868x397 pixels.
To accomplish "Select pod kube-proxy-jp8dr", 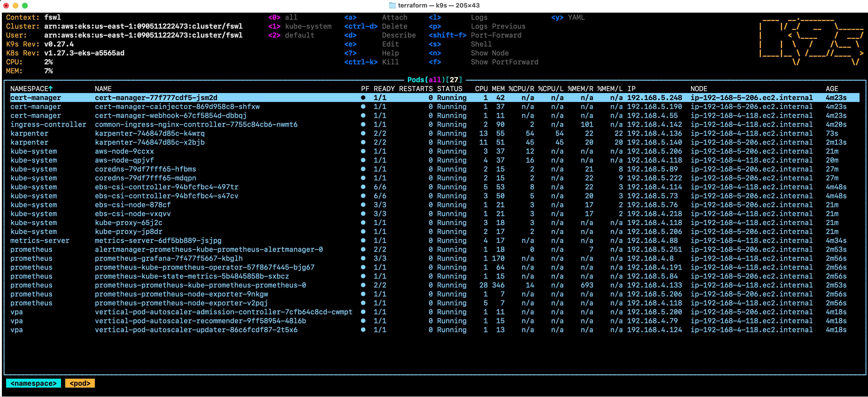I will [435, 232].
